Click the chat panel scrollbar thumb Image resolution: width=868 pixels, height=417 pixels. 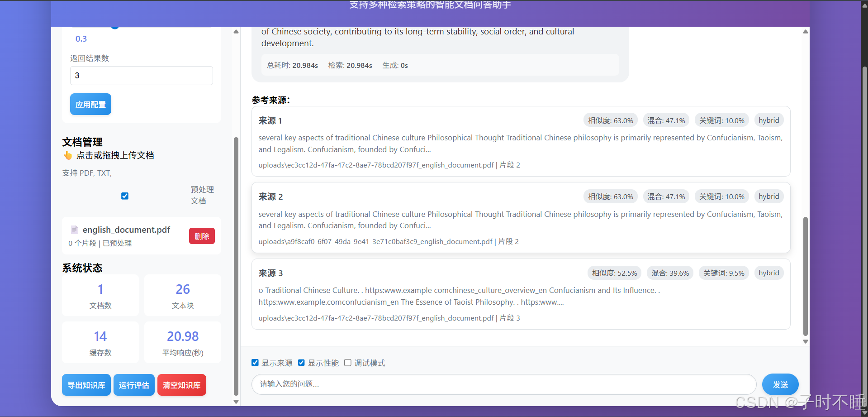pos(806,277)
